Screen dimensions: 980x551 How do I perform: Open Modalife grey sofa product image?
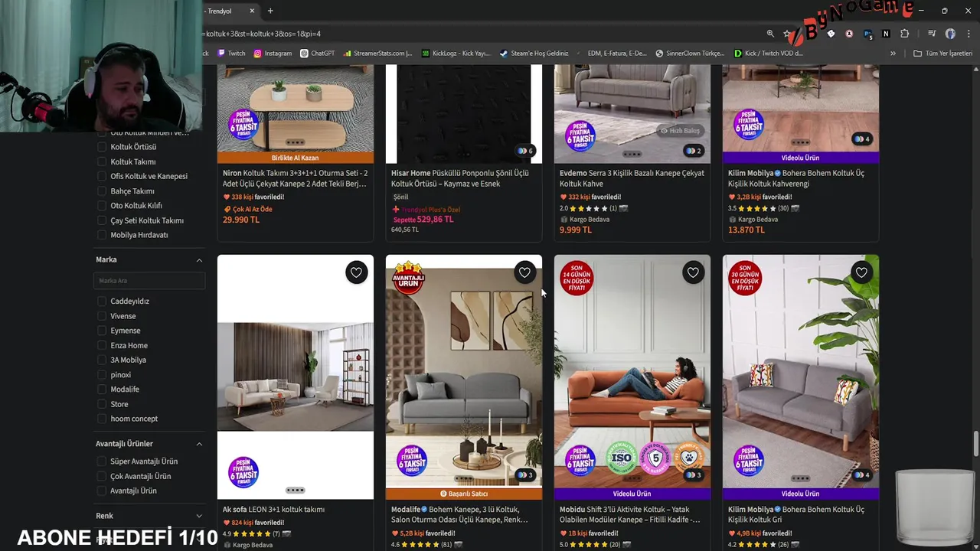coord(464,371)
